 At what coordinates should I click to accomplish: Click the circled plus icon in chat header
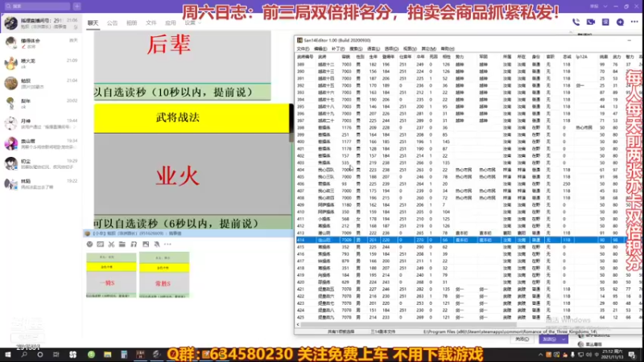pyautogui.click(x=620, y=23)
